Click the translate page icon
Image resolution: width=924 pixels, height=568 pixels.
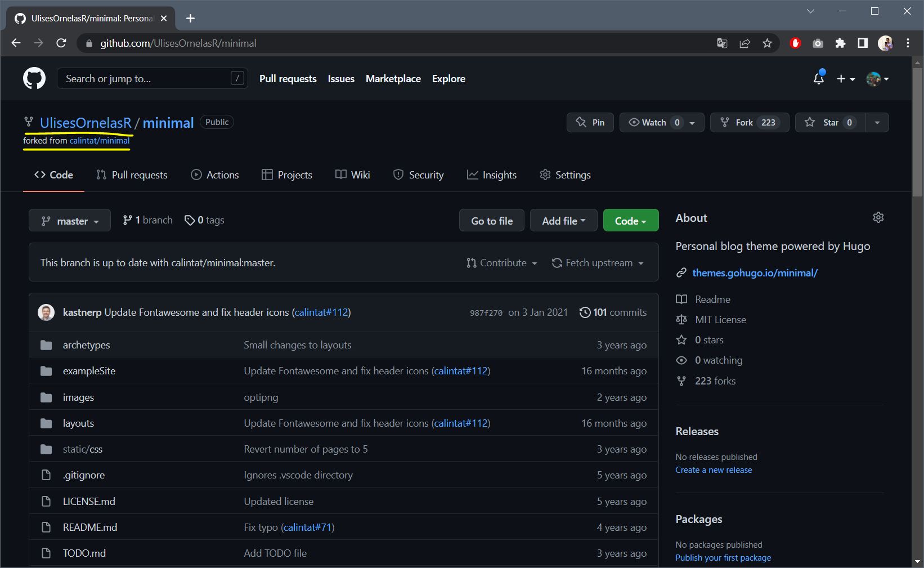(722, 43)
